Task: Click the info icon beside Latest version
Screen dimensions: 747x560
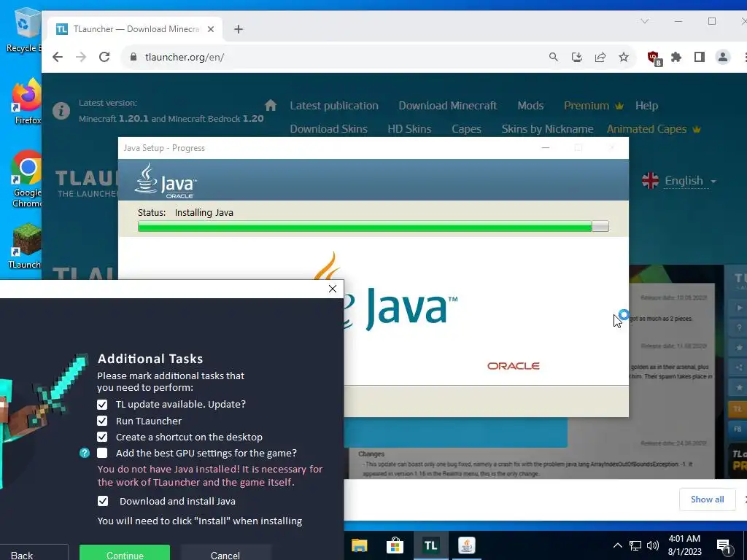Action: (61, 111)
